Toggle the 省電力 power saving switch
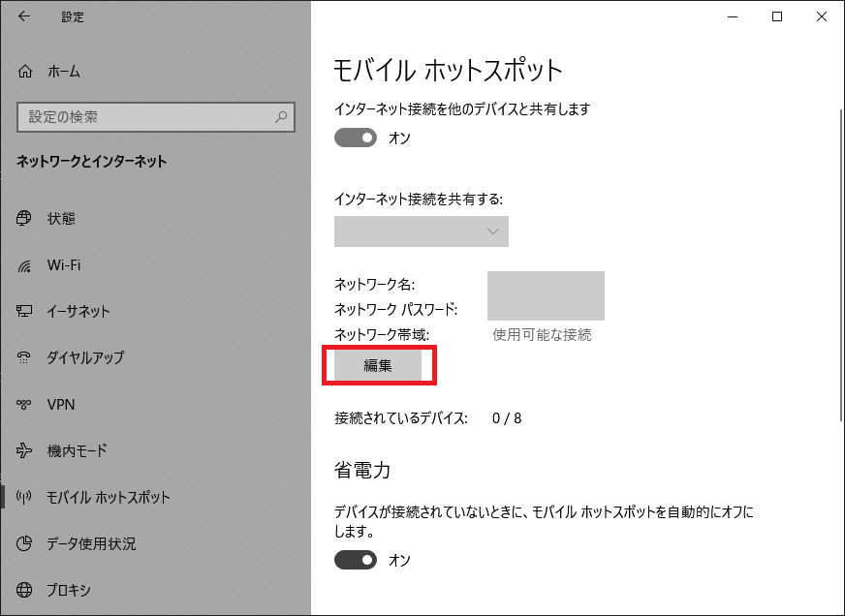The height and width of the screenshot is (616, 845). [x=355, y=560]
